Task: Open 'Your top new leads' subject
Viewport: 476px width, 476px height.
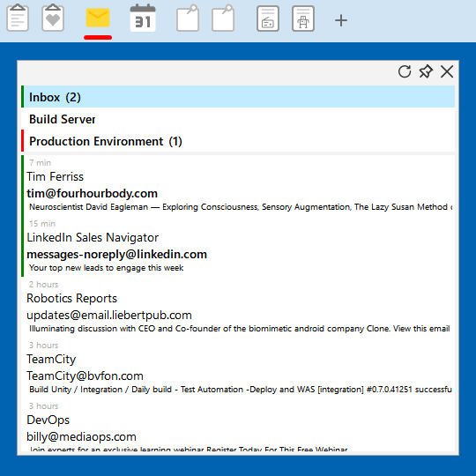Action: coord(107,268)
